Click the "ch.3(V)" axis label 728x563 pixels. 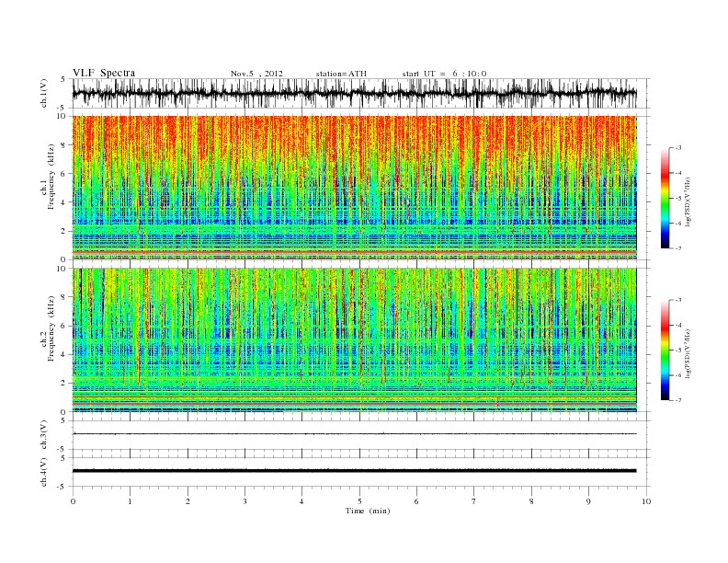44,435
